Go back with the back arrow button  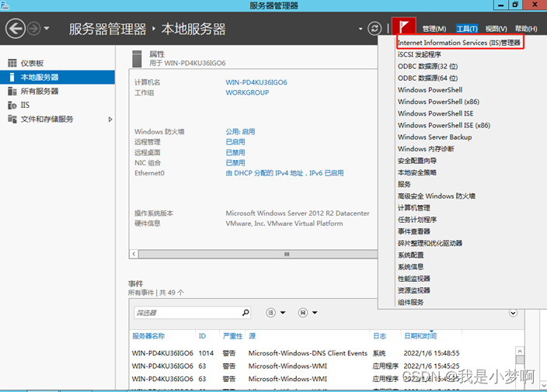coord(16,28)
